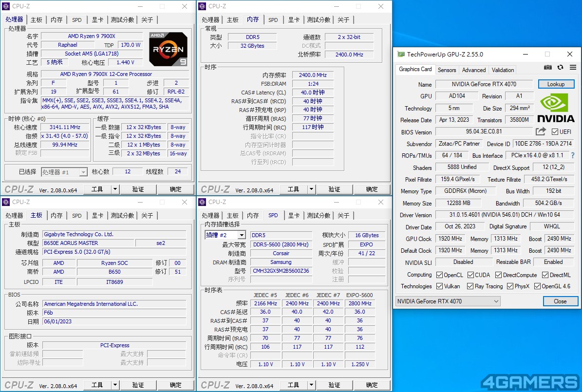
Task: Click the motherboard model B650E AORUS MASTER
Action: pyautogui.click(x=88, y=243)
